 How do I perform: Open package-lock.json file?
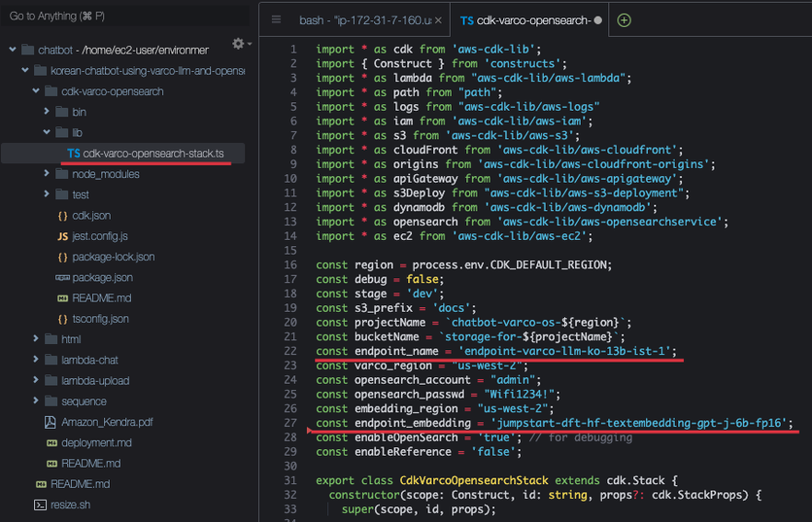click(x=113, y=256)
